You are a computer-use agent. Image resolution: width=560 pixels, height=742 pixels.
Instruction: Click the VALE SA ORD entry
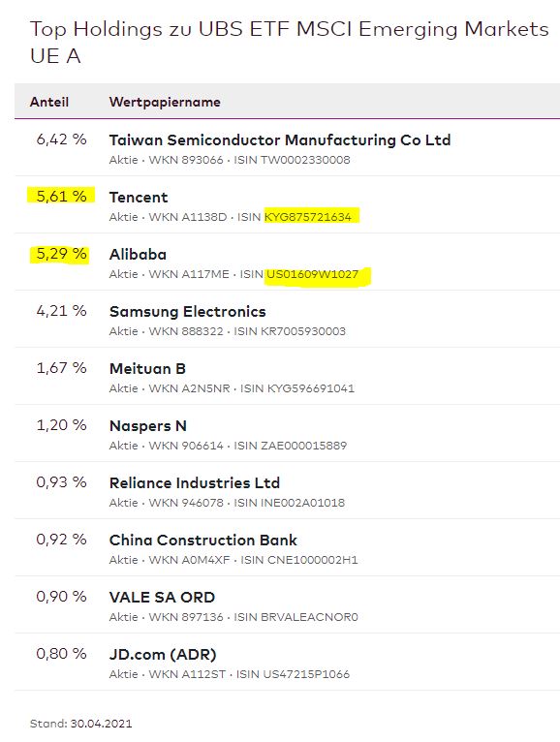pos(162,598)
